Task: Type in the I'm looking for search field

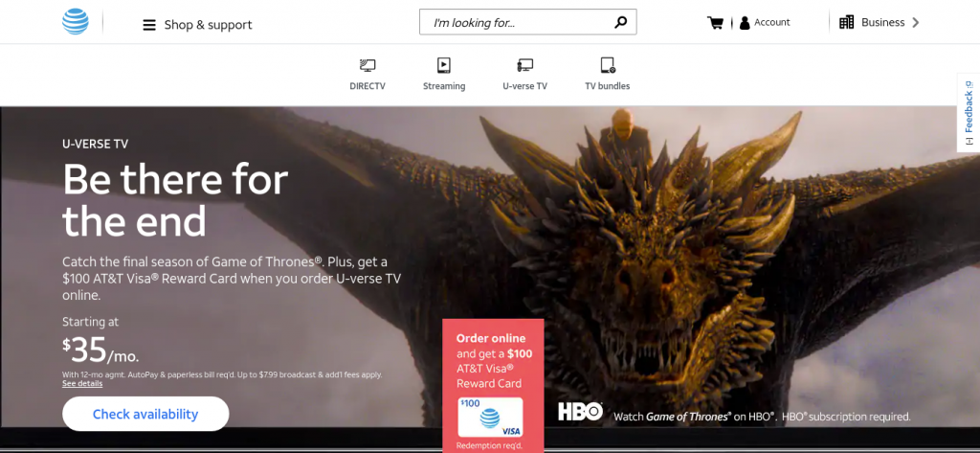Action: [512, 22]
